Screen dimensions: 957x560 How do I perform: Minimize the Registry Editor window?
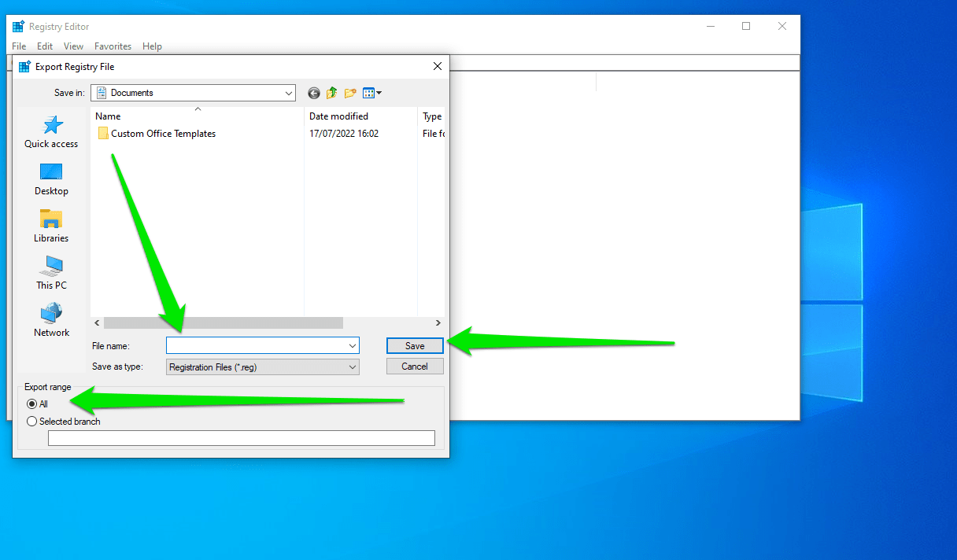[710, 26]
